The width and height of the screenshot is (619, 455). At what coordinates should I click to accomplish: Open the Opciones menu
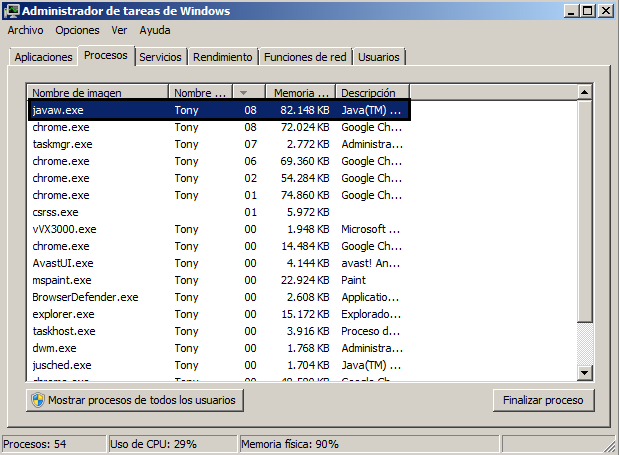(x=77, y=30)
